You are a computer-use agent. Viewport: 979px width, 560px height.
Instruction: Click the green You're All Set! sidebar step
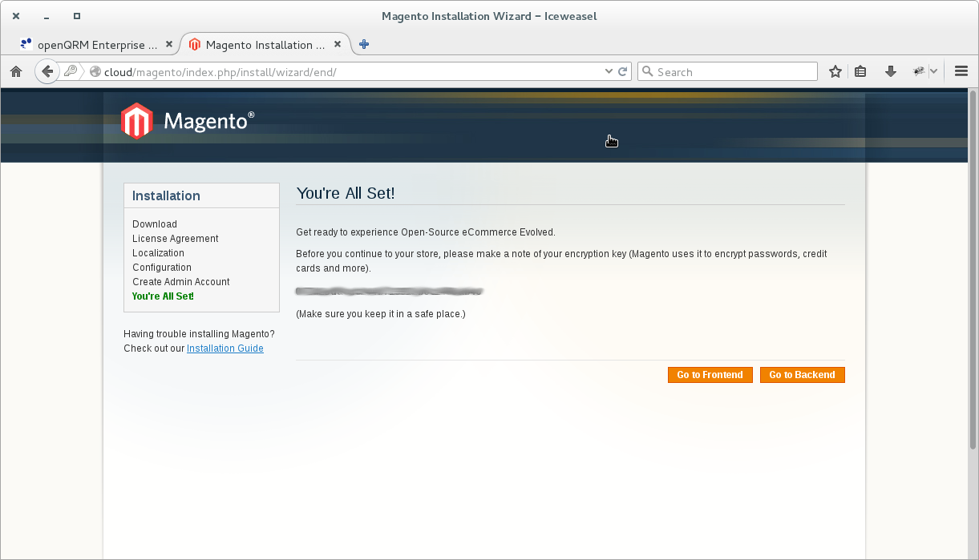tap(164, 296)
